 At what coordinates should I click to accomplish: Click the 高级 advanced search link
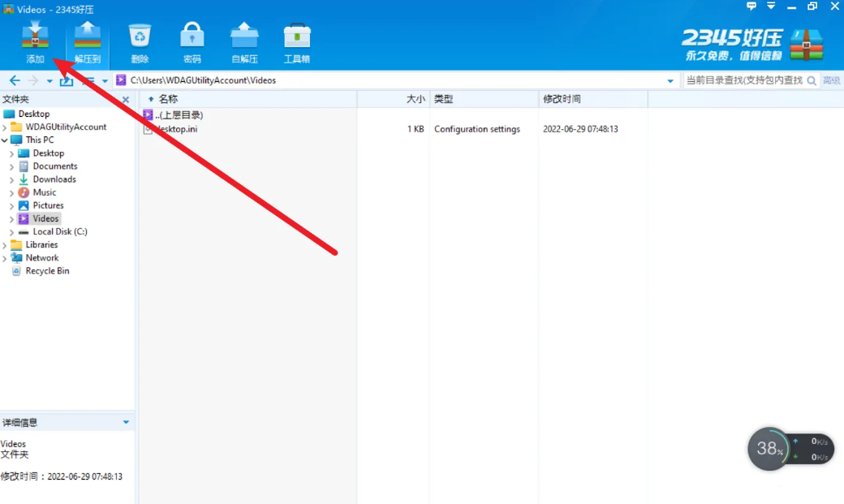[x=832, y=80]
